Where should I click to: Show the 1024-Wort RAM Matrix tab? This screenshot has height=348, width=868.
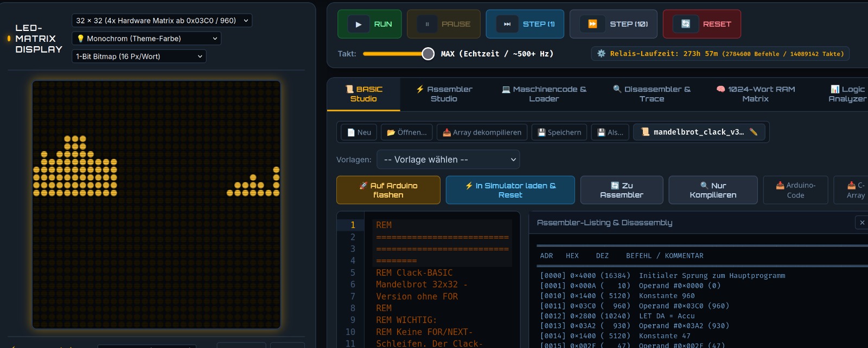[x=756, y=94]
